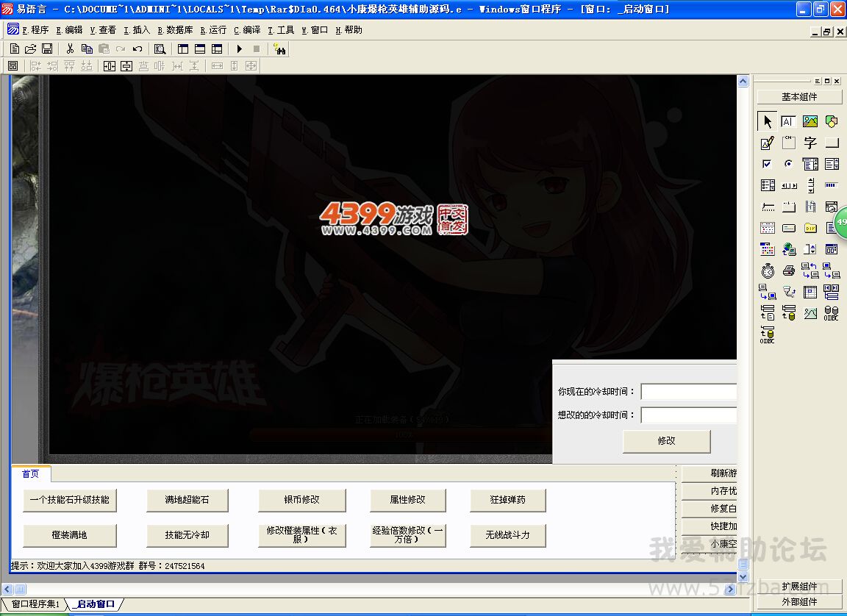Select the printer component icon
Viewport: 847px width, 616px height.
pos(788,271)
